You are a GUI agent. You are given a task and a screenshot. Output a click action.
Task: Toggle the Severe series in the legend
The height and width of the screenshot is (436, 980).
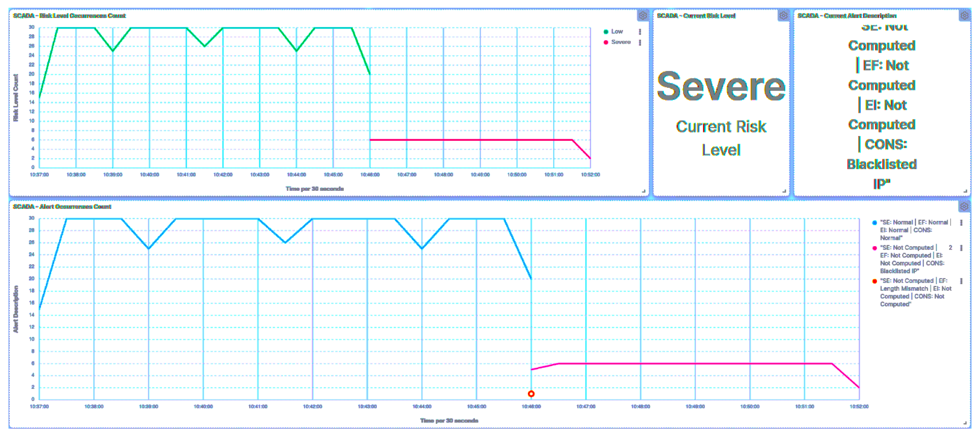[x=620, y=42]
